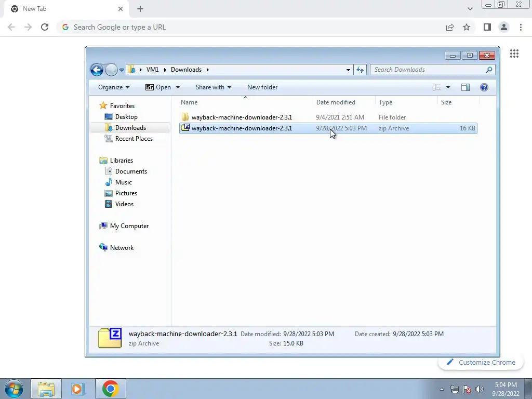This screenshot has width=532, height=399.
Task: Expand the Open dropdown arrow
Action: tap(178, 87)
